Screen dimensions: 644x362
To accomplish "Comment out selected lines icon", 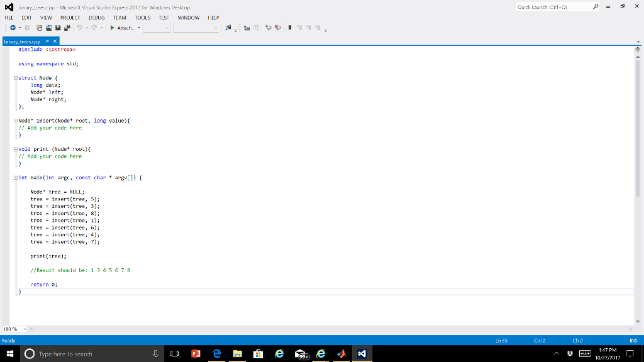I will (x=268, y=28).
